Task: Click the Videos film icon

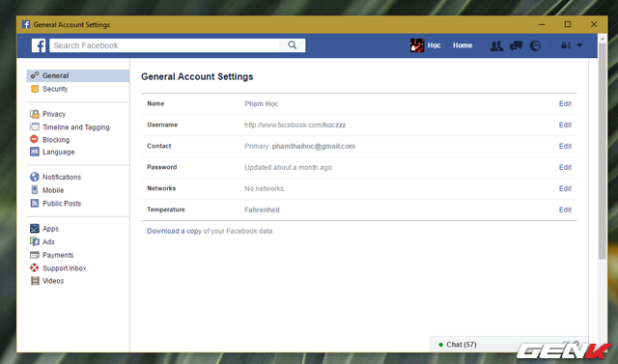Action: tap(35, 281)
